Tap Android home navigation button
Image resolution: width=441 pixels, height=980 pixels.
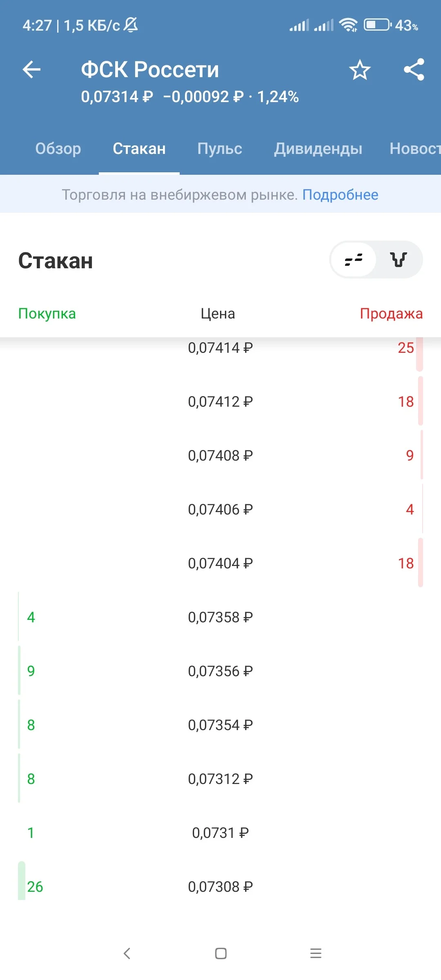(x=220, y=953)
